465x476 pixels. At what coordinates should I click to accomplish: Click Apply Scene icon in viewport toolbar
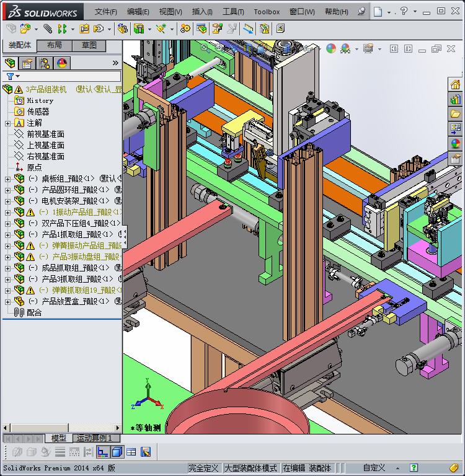[x=345, y=48]
